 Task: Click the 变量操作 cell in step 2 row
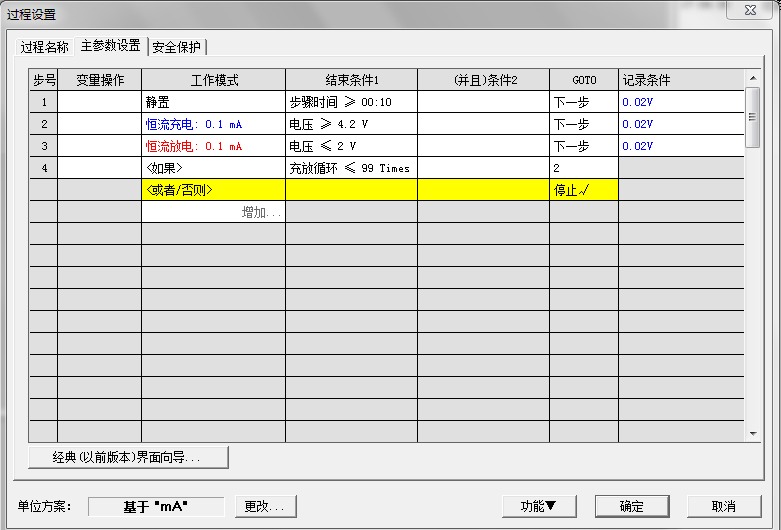point(100,124)
